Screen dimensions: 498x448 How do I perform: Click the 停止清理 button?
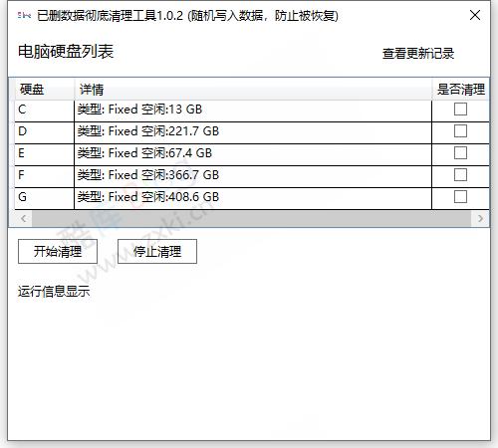pyautogui.click(x=157, y=251)
